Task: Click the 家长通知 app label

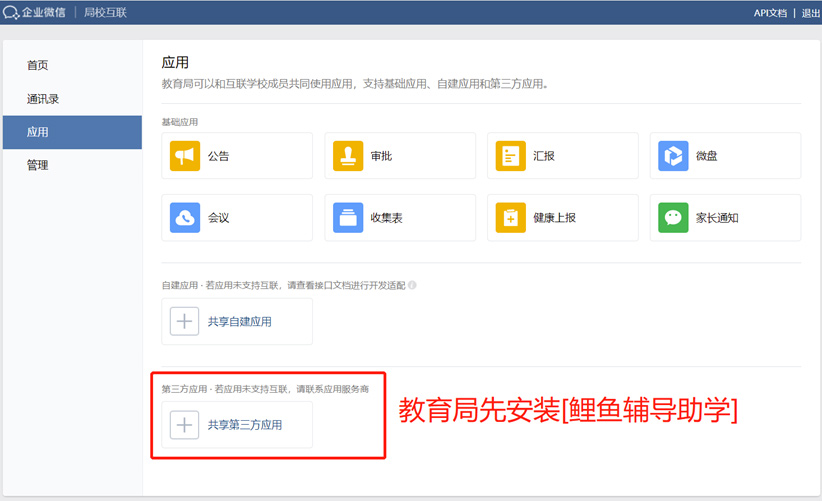Action: pos(717,218)
